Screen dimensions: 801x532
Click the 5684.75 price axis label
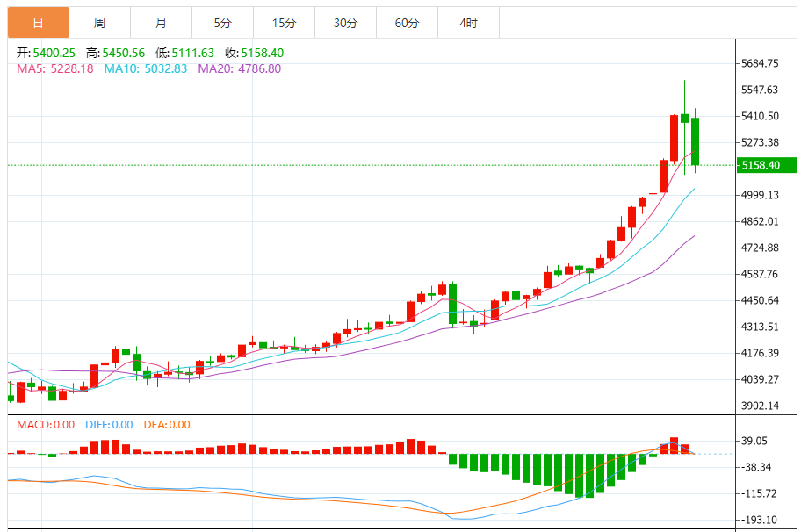point(761,63)
